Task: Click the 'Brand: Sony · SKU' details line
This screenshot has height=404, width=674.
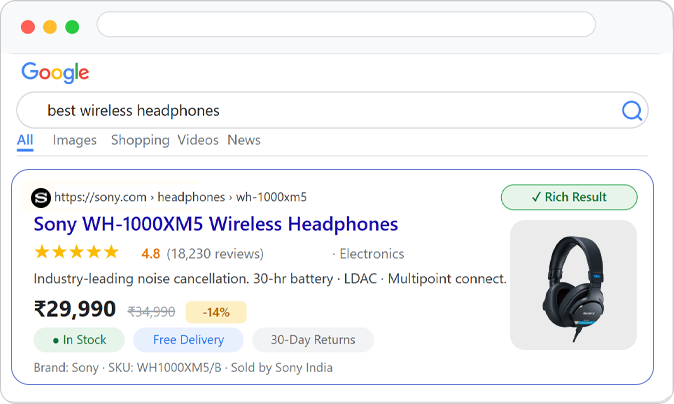Action: point(183,368)
